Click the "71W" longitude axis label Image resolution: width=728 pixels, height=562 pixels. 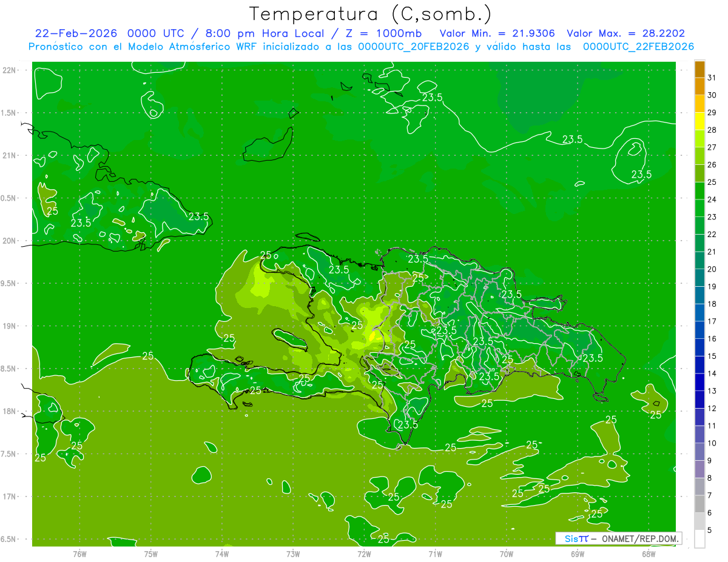coord(435,554)
